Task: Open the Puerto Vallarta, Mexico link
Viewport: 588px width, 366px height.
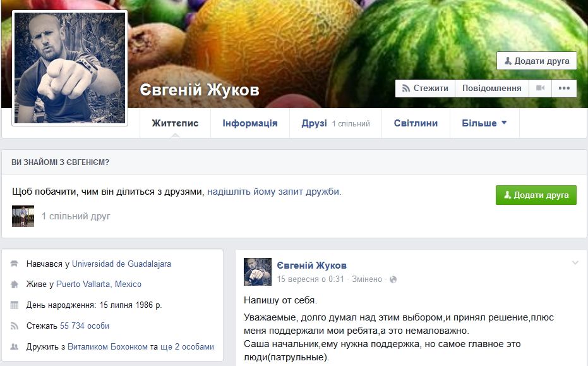Action: [x=99, y=284]
